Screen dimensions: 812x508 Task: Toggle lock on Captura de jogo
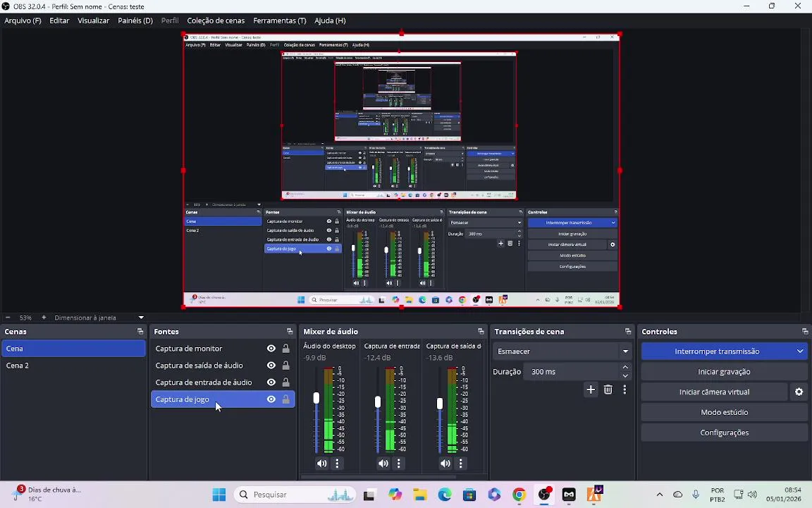pos(285,399)
